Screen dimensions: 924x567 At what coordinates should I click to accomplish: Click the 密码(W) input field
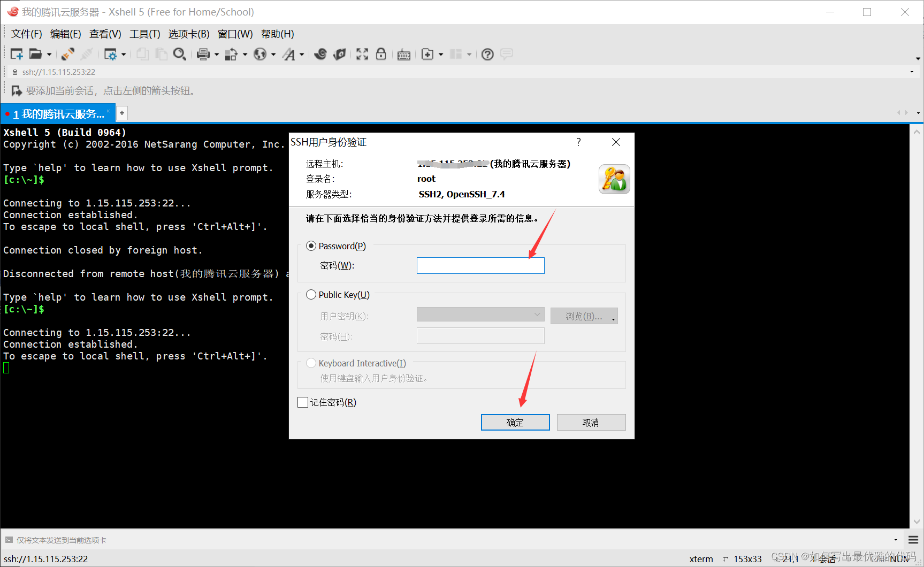tap(480, 265)
